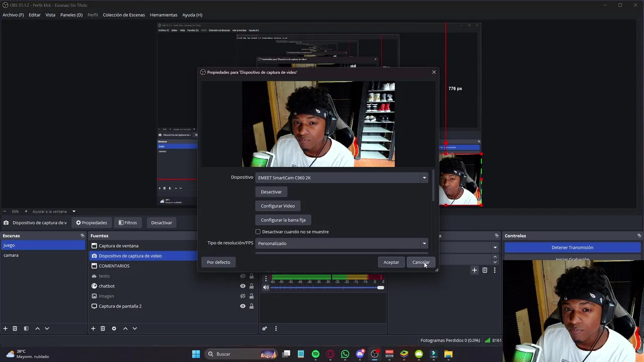644x362 pixels.
Task: Hide 'Captura de pantalla 2' source
Action: (243, 306)
